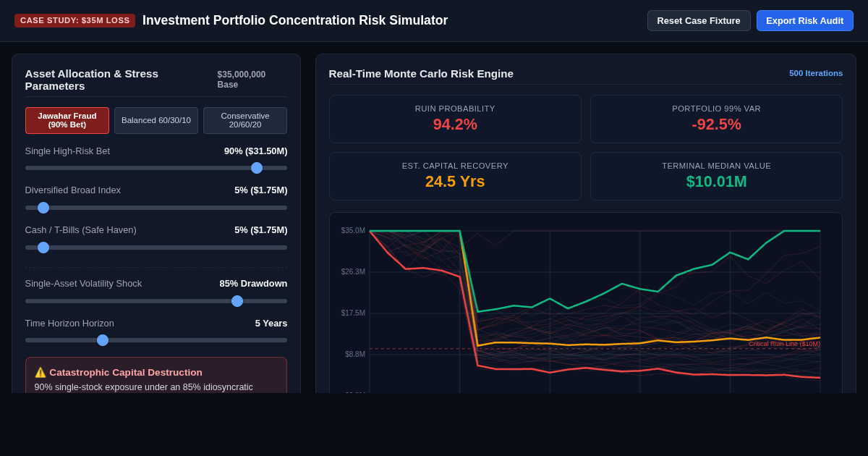This screenshot has height=456, width=868.
Task: Click the warning icon in Catastrophic Capital Destruction
Action: point(41,372)
